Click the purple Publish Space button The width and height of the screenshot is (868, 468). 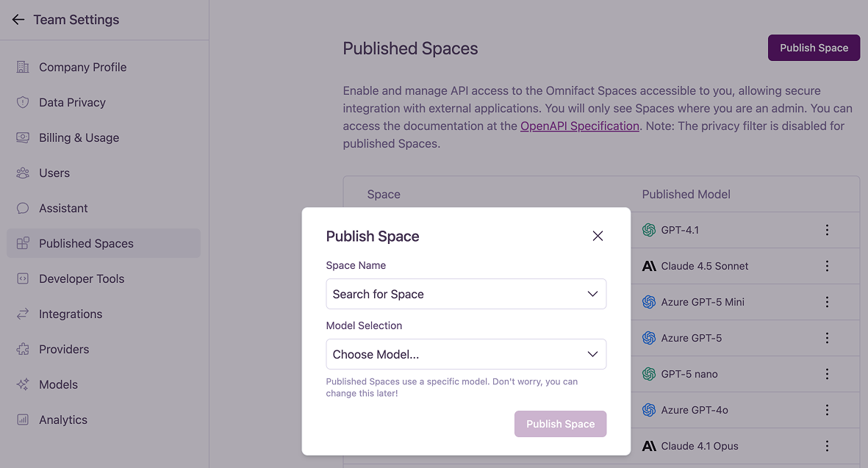coord(814,47)
